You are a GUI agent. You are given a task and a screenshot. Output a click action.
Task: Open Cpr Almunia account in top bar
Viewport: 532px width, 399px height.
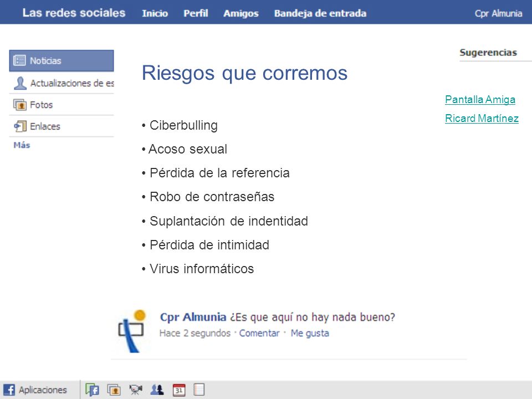(x=498, y=13)
